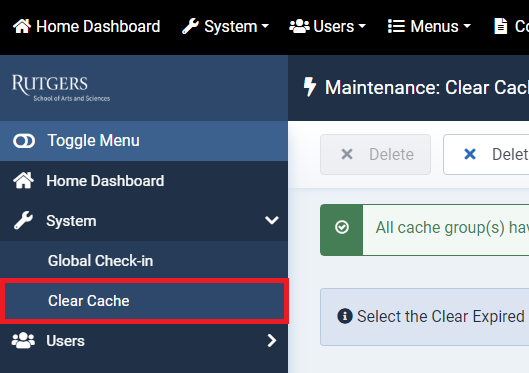The height and width of the screenshot is (373, 529).
Task: Expand the sidebar Users chevron
Action: tap(272, 341)
